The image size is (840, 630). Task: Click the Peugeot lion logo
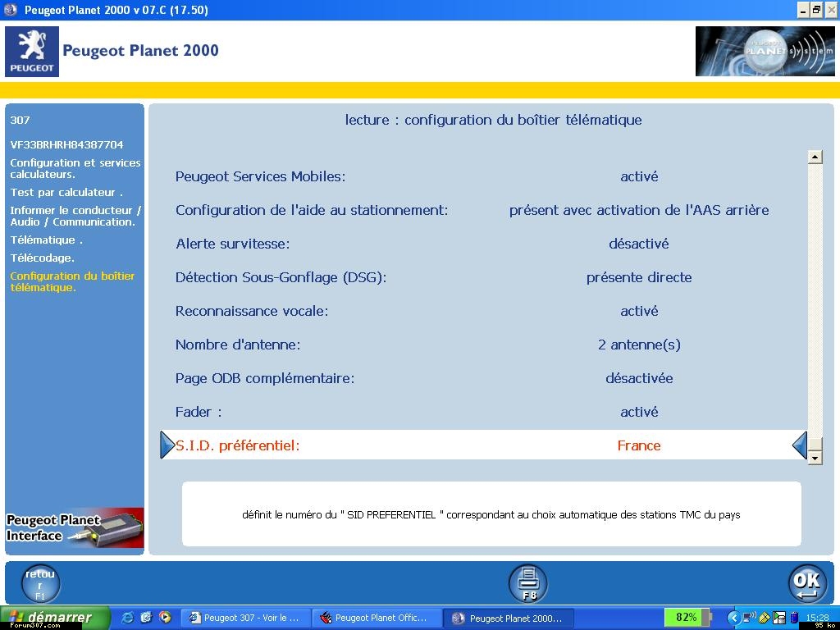click(x=32, y=51)
